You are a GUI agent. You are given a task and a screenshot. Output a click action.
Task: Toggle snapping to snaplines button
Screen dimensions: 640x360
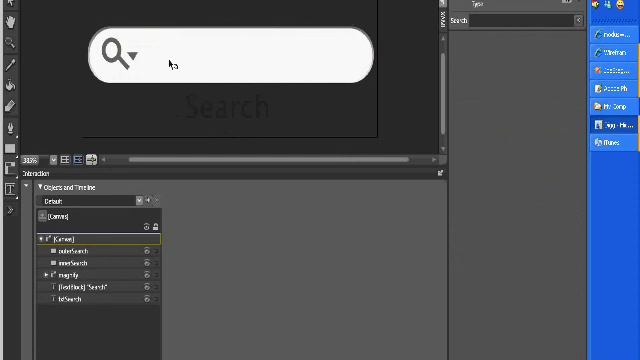click(91, 160)
